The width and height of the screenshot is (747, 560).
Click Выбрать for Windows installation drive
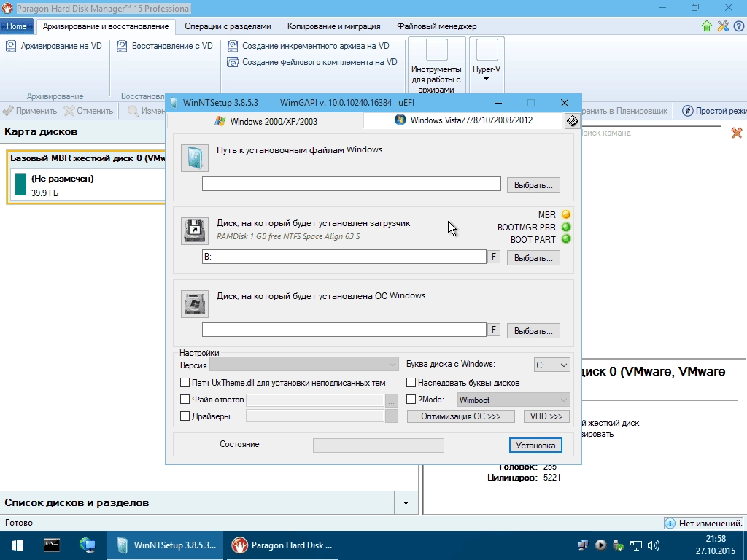[x=533, y=330]
